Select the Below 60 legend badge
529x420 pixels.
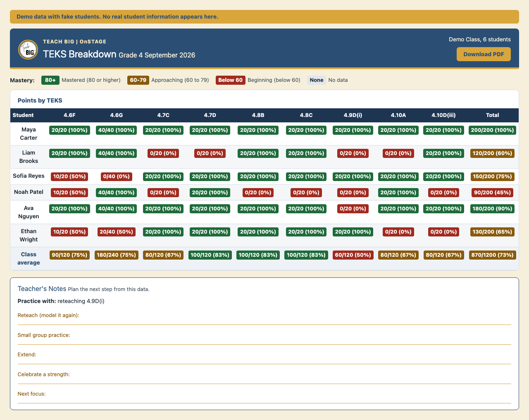tap(231, 80)
